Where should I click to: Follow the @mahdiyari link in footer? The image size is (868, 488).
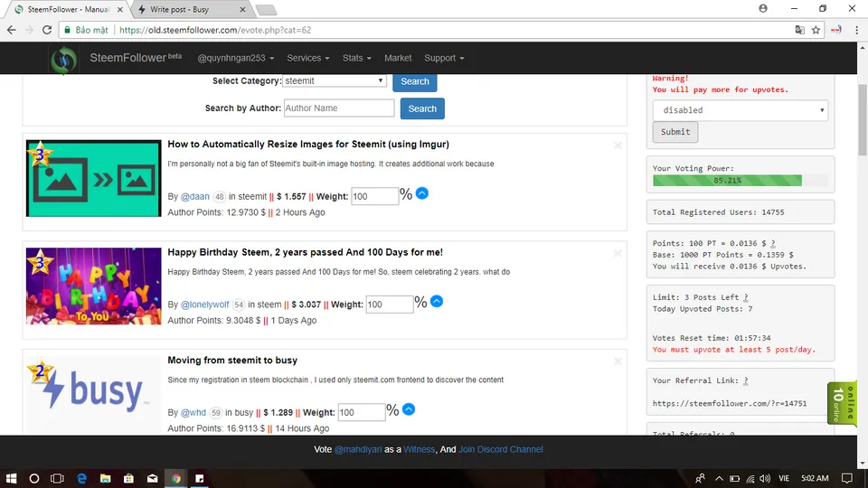[358, 449]
